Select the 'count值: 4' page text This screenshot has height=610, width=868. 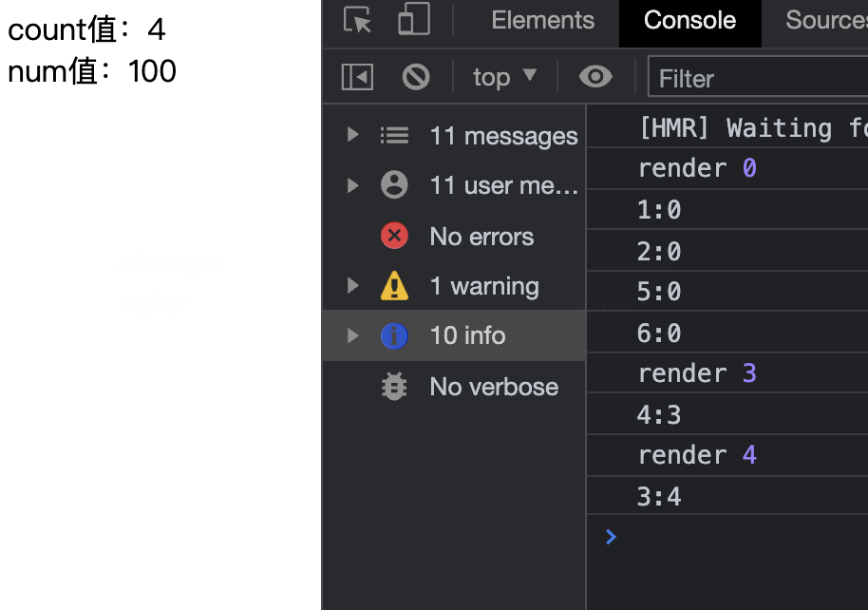(x=87, y=29)
